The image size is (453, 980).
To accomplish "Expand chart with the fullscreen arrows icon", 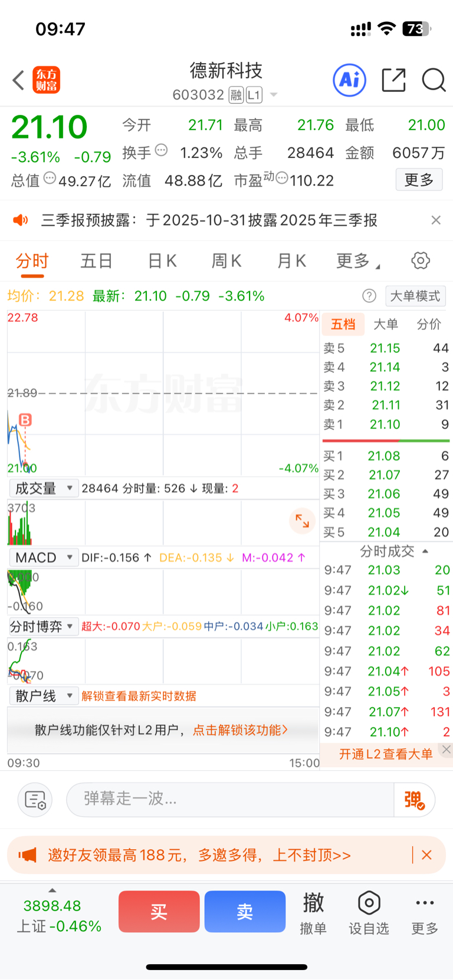I will [x=303, y=521].
